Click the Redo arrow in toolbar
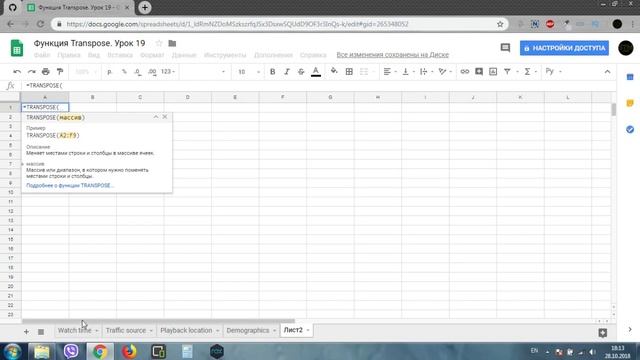This screenshot has width=640, height=360. (x=31, y=71)
